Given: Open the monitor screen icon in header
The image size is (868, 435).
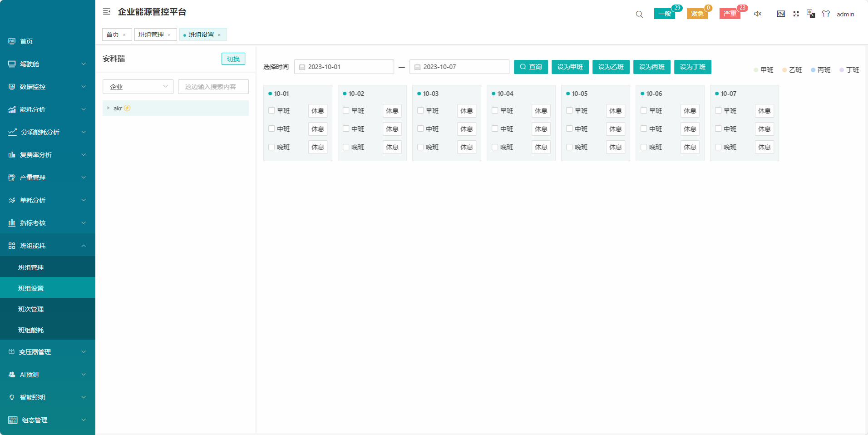Looking at the screenshot, I should [x=781, y=14].
